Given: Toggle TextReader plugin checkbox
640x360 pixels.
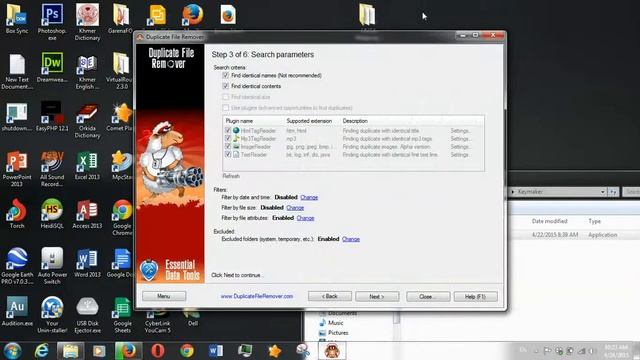Looking at the screenshot, I should pyautogui.click(x=228, y=155).
